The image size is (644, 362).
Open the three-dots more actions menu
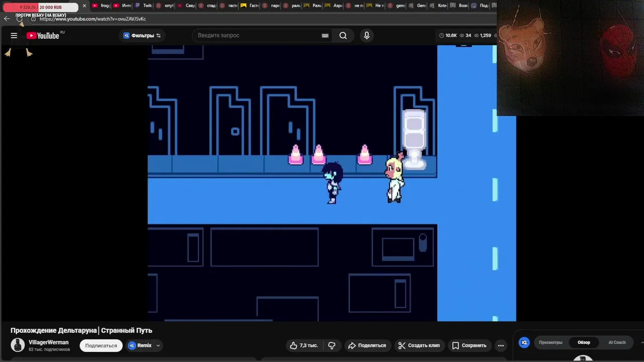[501, 345]
